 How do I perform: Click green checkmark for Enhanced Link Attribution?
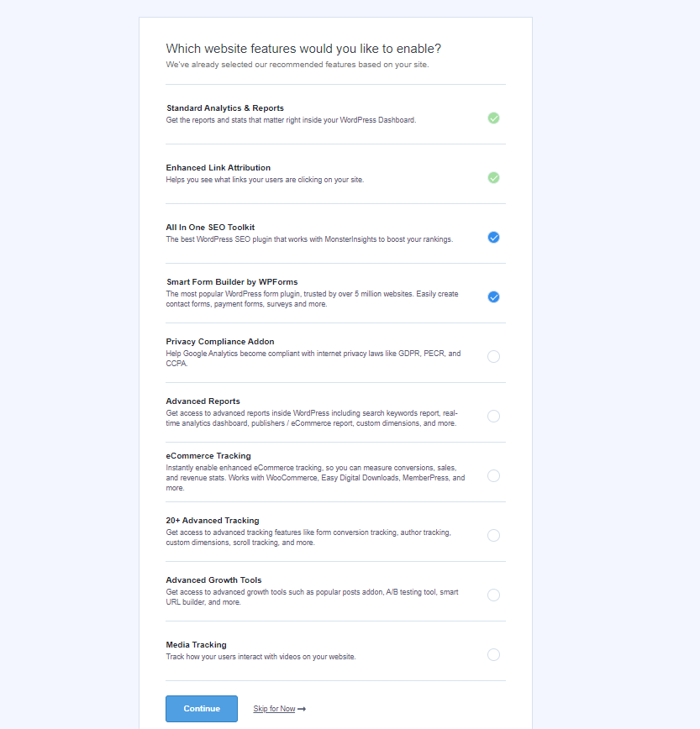tap(493, 177)
